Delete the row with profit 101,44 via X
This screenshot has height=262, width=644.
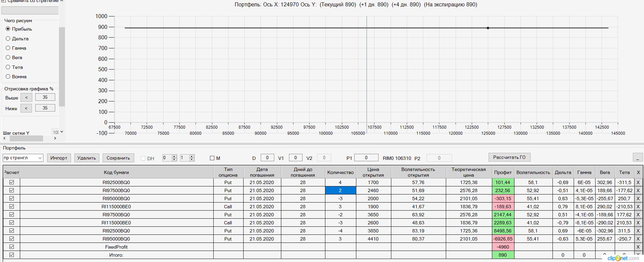click(x=638, y=182)
